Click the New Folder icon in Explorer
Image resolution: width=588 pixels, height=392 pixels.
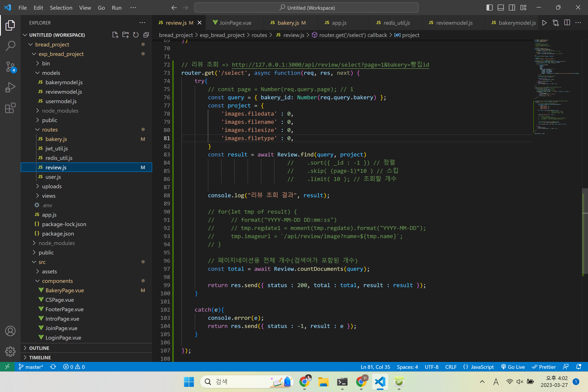click(126, 35)
